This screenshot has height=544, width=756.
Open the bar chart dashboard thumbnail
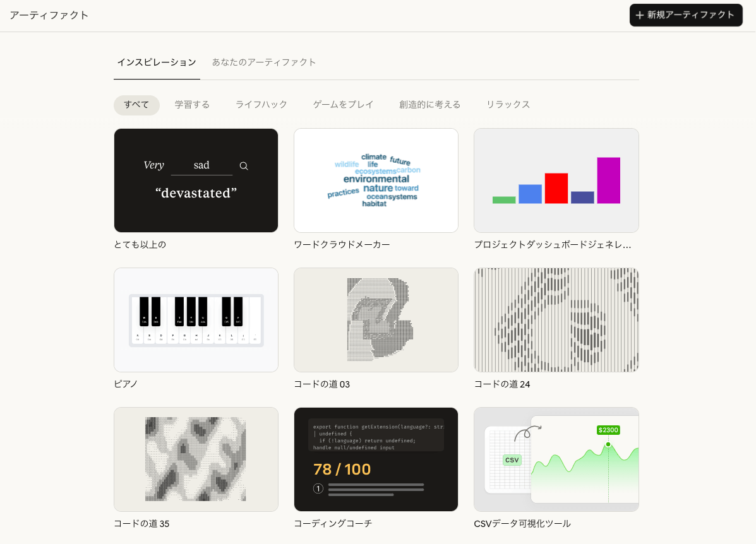click(x=556, y=180)
